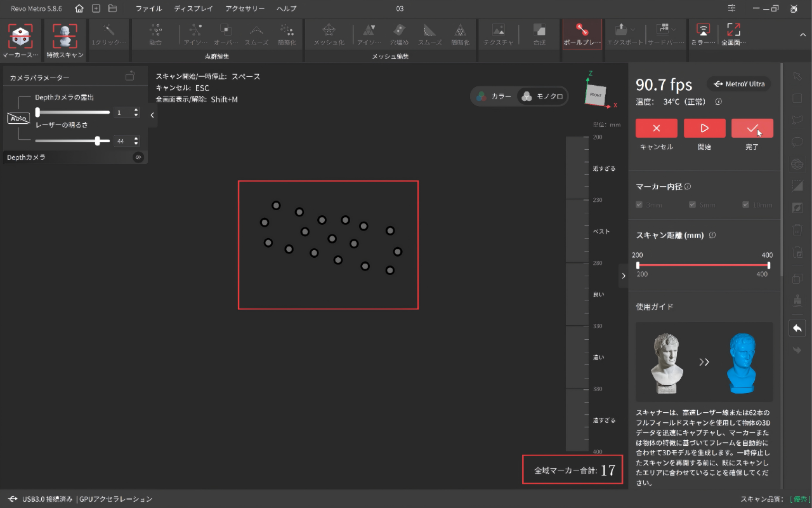Open the ディスプレイ menu
This screenshot has width=812, height=508.
193,9
